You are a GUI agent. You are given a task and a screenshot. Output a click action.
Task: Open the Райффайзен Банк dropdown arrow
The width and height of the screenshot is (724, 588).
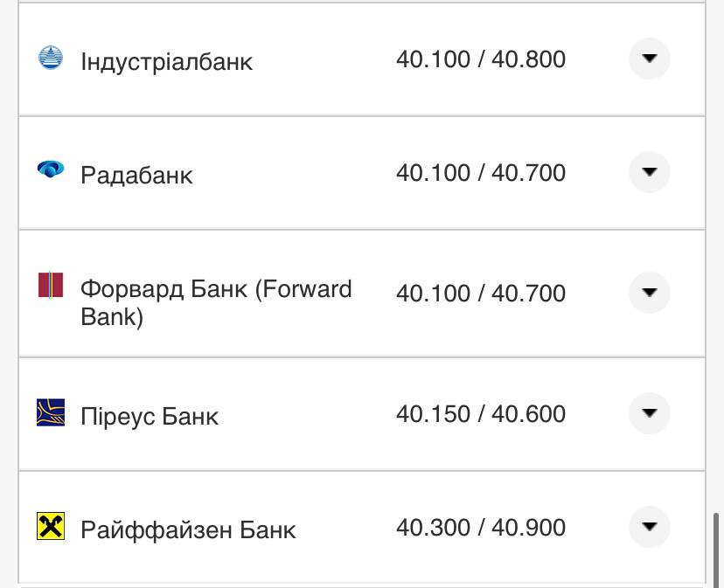click(x=648, y=527)
